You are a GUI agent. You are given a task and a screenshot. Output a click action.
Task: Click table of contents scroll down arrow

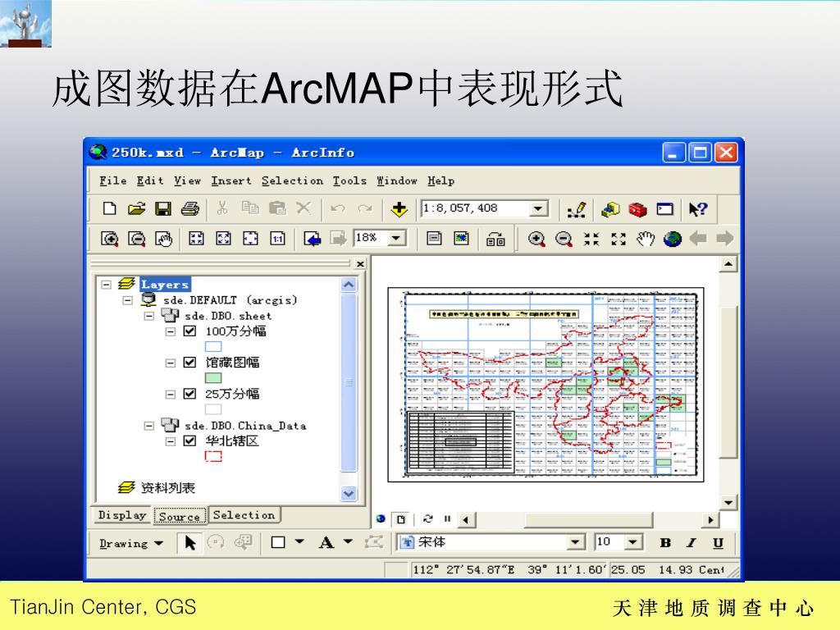click(x=349, y=493)
